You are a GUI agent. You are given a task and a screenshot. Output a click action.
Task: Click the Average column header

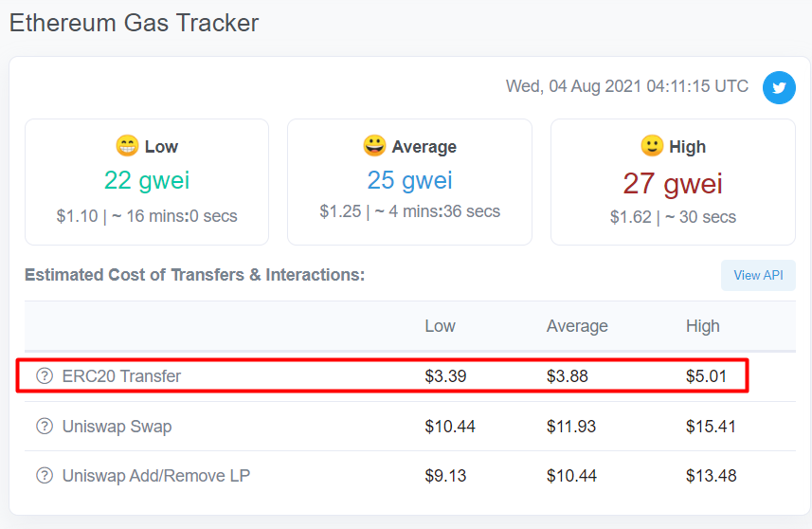coord(577,326)
